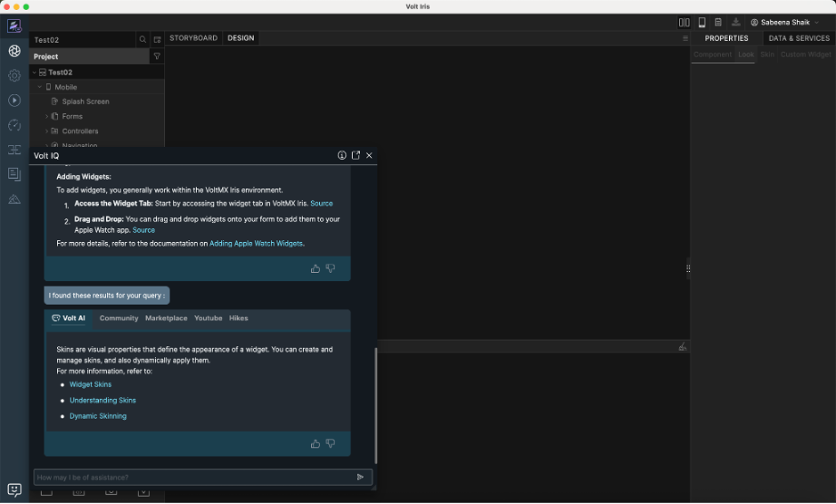Search the project with the magnifier icon
The image size is (836, 504).
[142, 39]
